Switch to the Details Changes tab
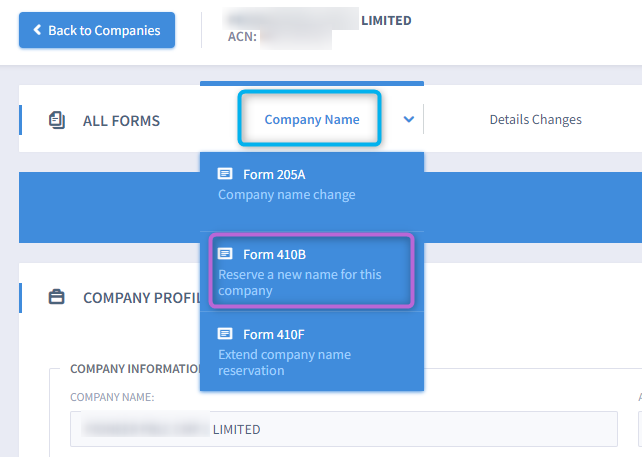Image resolution: width=642 pixels, height=457 pixels. (x=536, y=120)
